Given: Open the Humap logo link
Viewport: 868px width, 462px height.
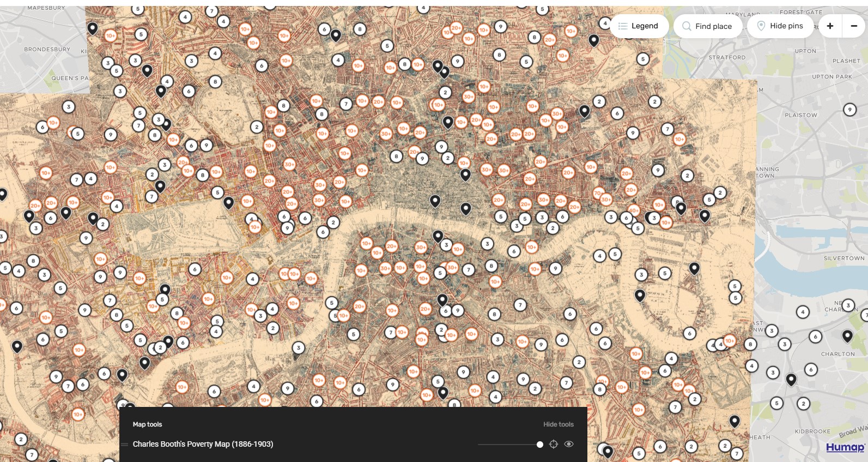Looking at the screenshot, I should pyautogui.click(x=845, y=447).
